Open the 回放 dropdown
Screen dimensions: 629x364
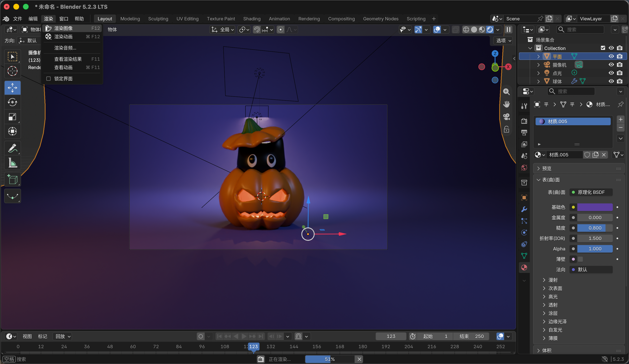pos(63,336)
